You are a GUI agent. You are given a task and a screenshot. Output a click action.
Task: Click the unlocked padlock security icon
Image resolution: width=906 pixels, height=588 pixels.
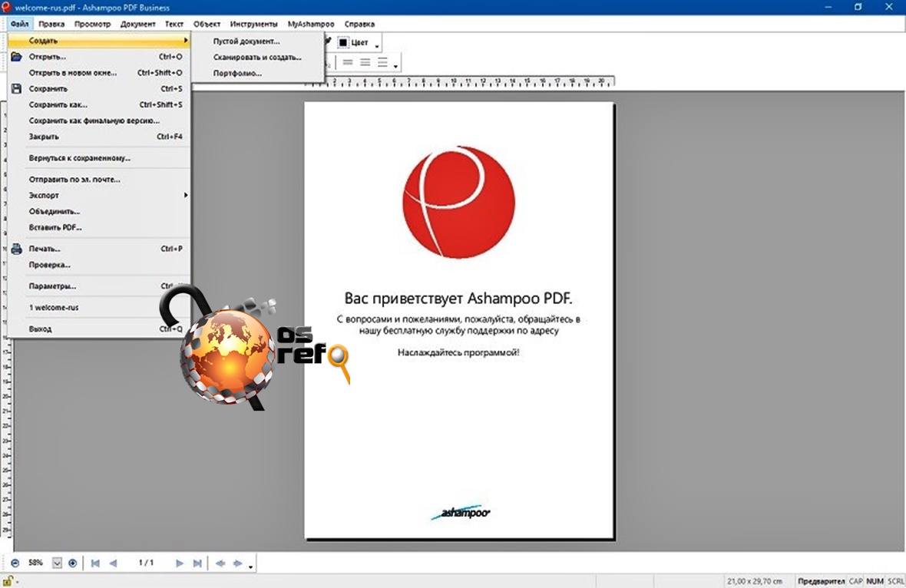coord(8,581)
